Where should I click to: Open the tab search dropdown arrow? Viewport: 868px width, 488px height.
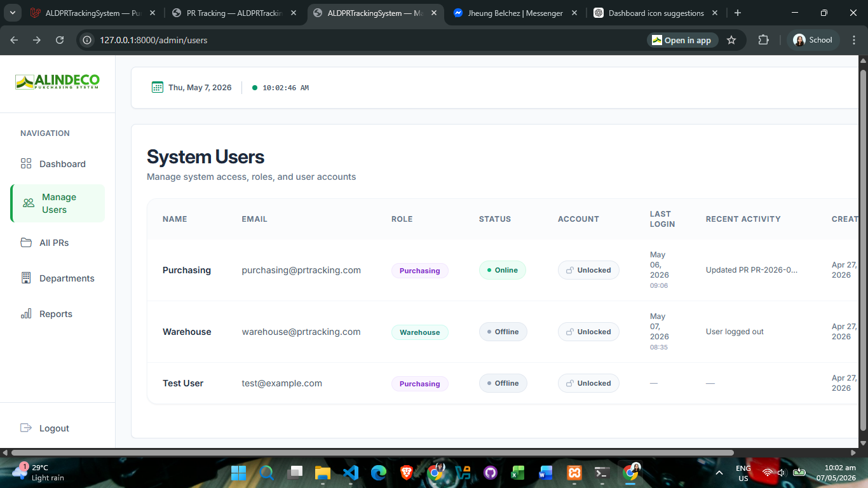[x=11, y=13]
